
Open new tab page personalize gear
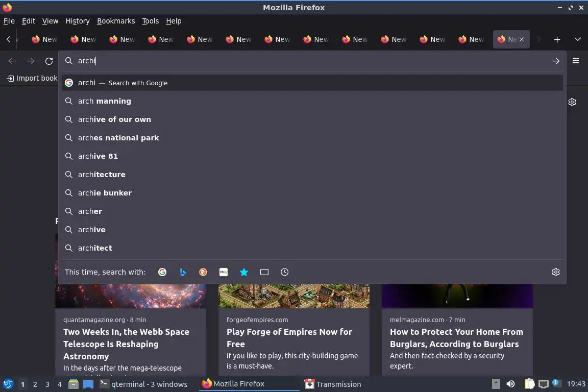pyautogui.click(x=572, y=102)
